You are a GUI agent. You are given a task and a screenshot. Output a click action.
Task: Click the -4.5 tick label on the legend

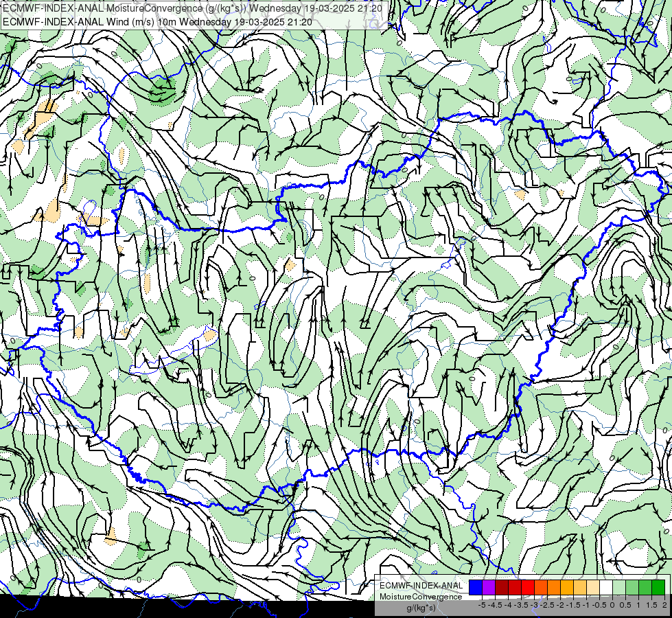click(x=495, y=605)
